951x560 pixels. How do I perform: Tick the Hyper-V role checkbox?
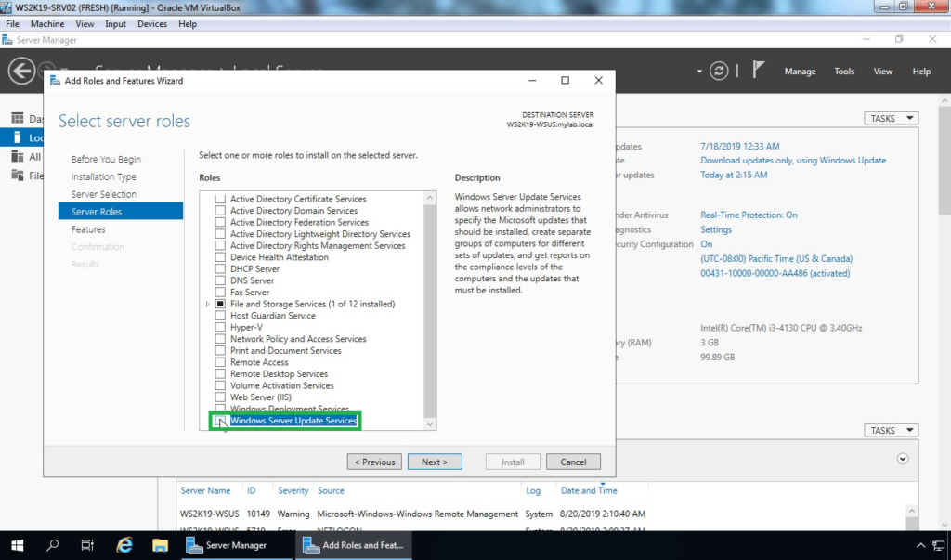220,327
